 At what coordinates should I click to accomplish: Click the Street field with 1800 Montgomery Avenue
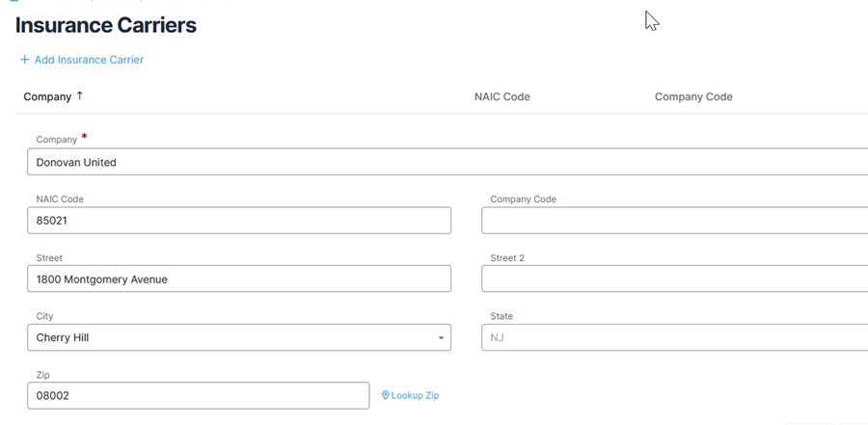click(239, 279)
